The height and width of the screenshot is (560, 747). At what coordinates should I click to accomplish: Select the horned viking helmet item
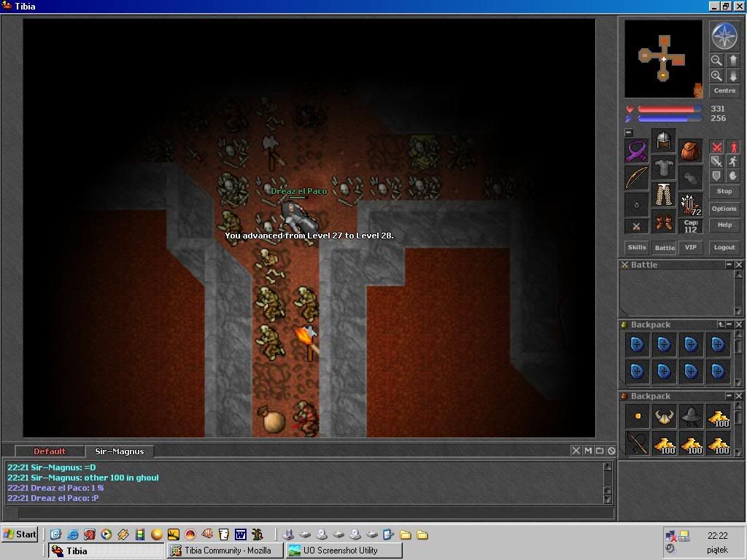664,416
